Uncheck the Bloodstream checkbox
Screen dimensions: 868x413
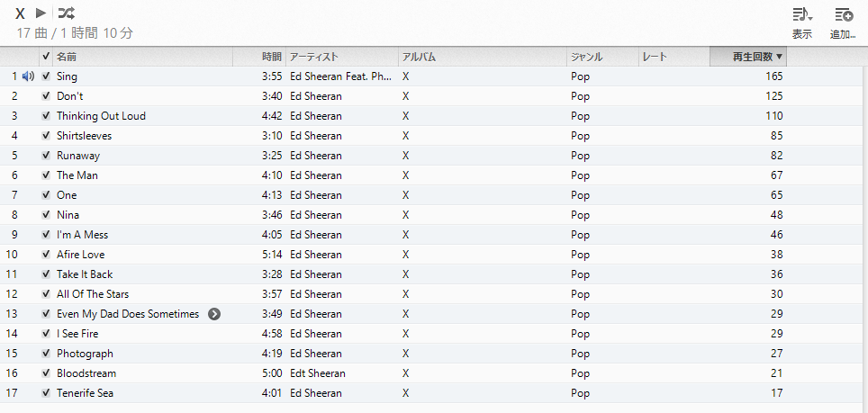pyautogui.click(x=46, y=373)
